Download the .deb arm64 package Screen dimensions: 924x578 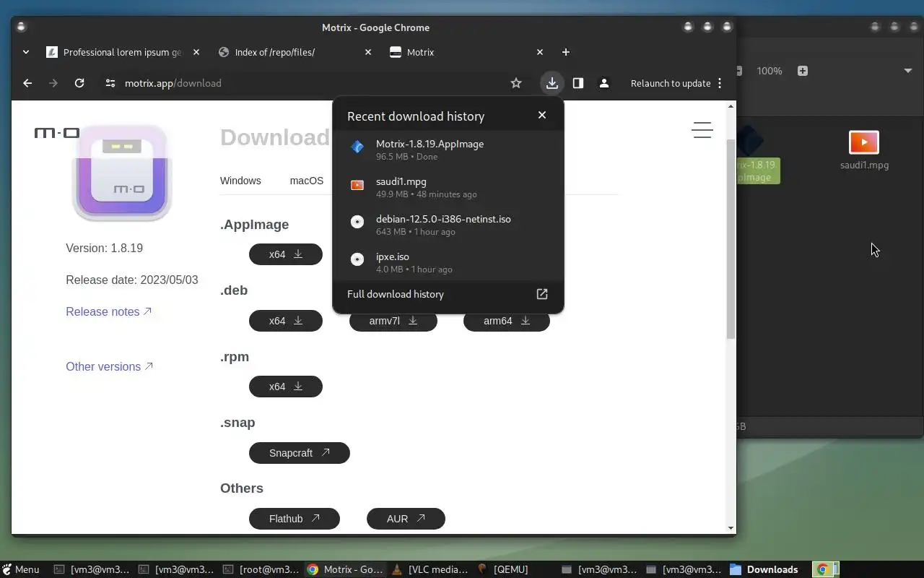pos(507,321)
